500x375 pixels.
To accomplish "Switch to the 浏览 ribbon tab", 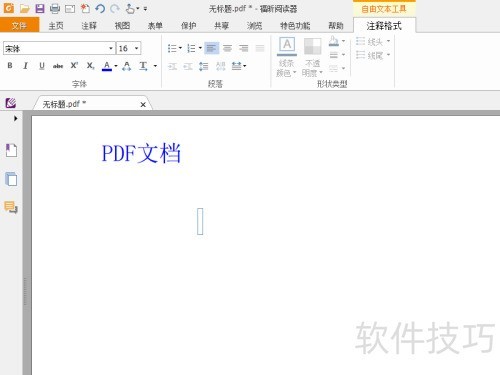I will click(254, 26).
